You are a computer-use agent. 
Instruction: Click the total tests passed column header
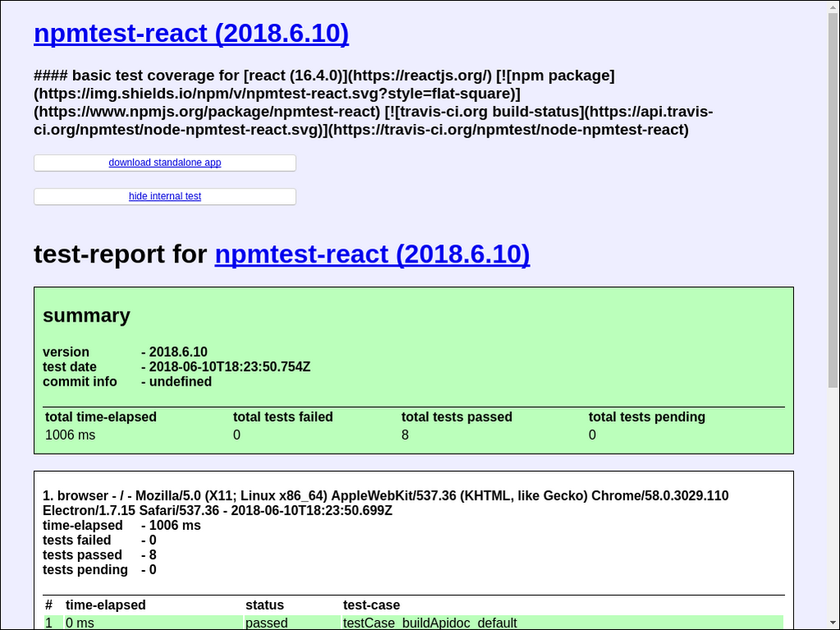pos(457,417)
